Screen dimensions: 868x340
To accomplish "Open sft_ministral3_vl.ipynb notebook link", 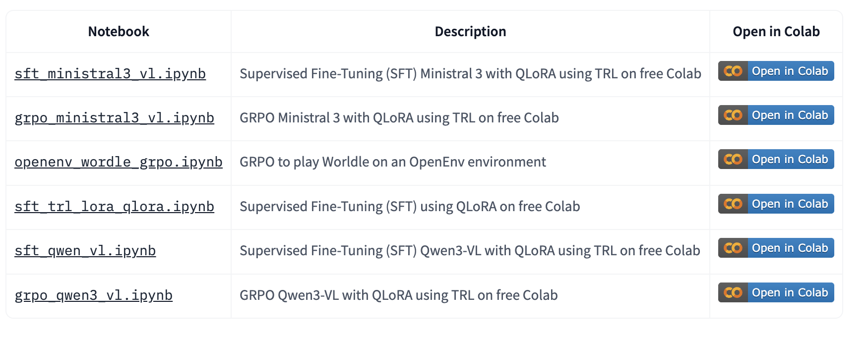I will [x=110, y=74].
